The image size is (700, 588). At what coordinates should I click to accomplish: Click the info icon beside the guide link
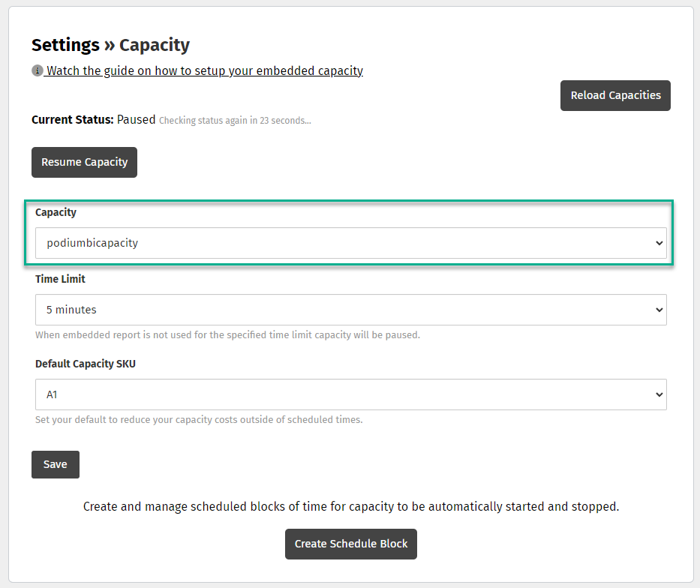pyautogui.click(x=37, y=71)
